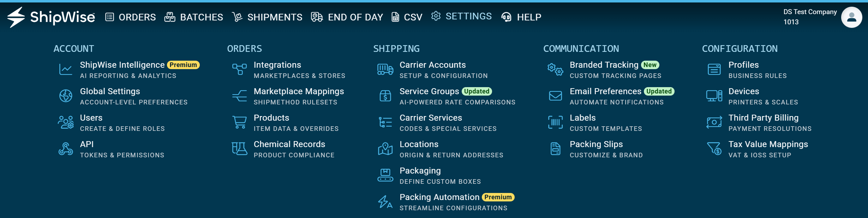Click the ShipWise Intelligence chart icon
The height and width of the screenshot is (218, 868).
point(66,69)
